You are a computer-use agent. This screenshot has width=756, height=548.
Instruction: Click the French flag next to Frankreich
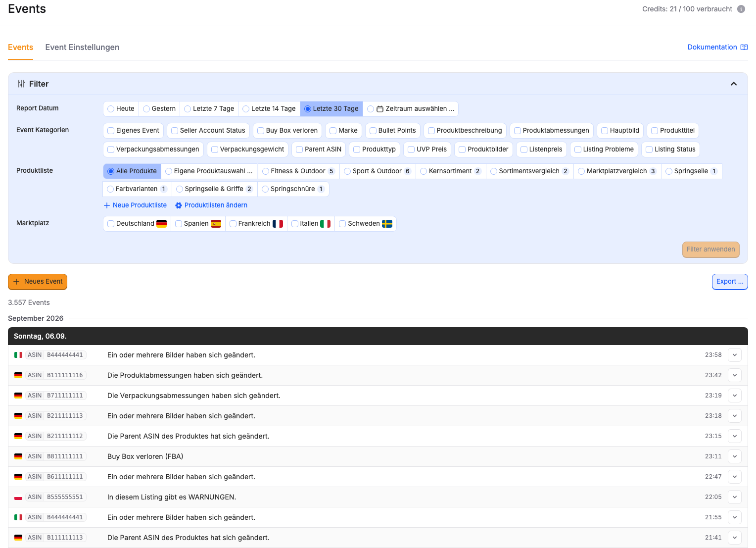[x=278, y=224]
